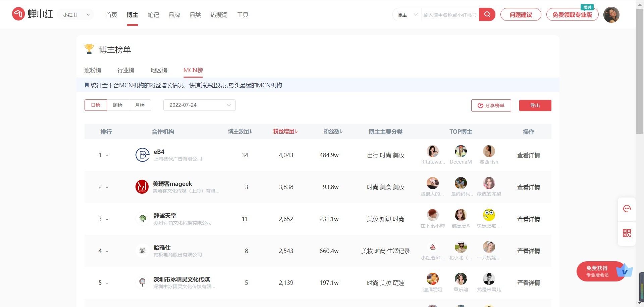Switch to the 行业榜 tab

(126, 70)
